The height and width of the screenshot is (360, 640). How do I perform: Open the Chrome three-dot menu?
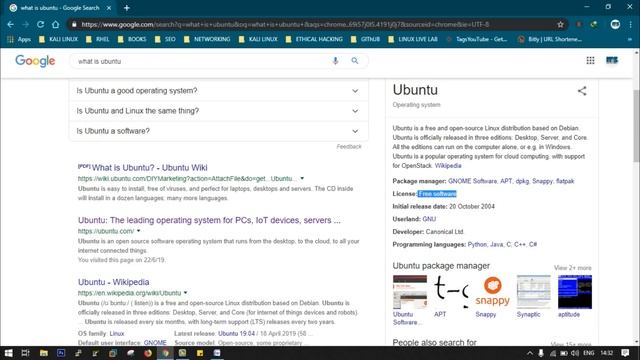(631, 24)
